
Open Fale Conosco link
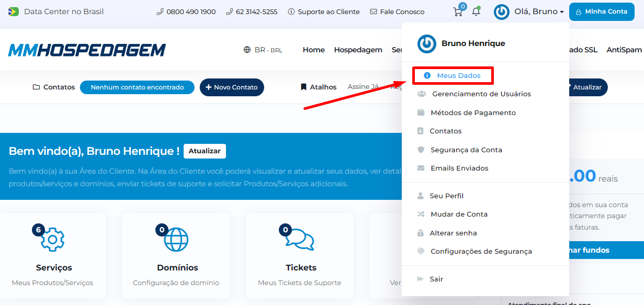[397, 12]
